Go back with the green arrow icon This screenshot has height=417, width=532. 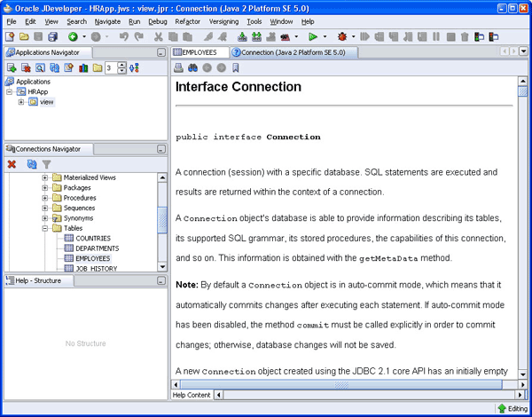pyautogui.click(x=73, y=36)
